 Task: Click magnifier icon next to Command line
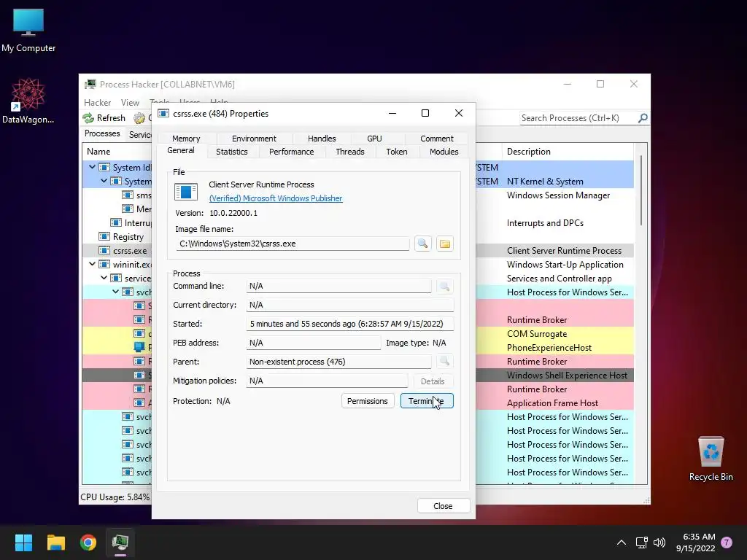444,286
